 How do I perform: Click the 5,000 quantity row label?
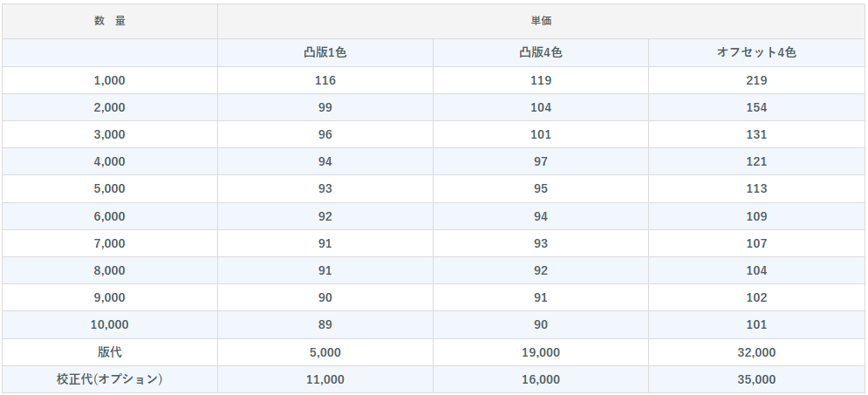[x=109, y=188]
